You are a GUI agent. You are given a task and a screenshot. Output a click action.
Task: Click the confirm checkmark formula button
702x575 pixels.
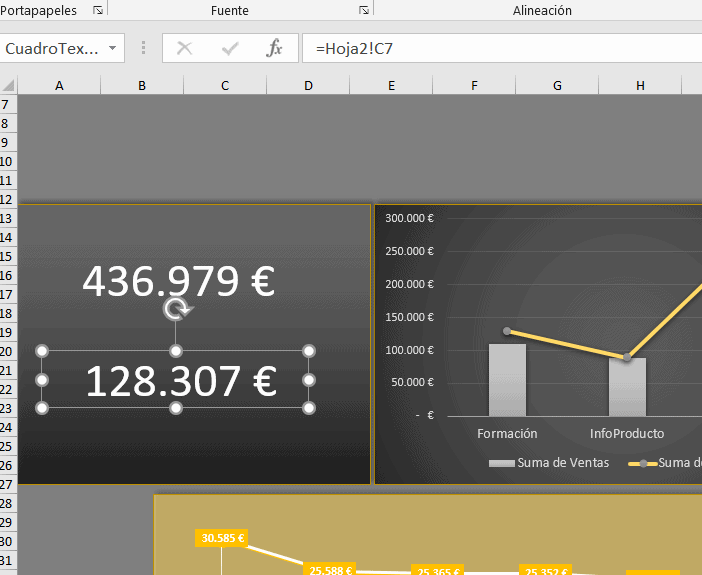click(x=230, y=48)
